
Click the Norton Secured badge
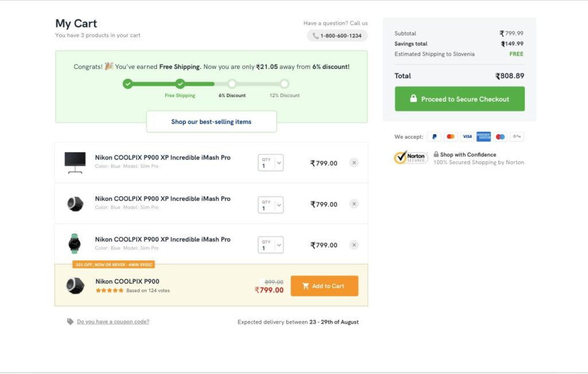click(x=411, y=158)
